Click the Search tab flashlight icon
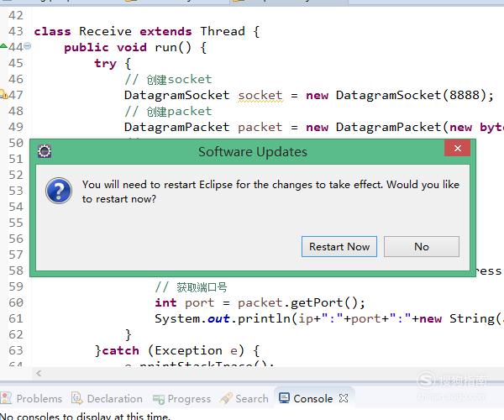 coord(226,398)
